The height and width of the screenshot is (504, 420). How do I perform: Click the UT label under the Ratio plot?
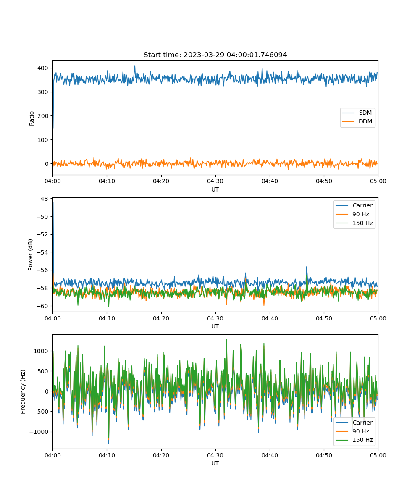[215, 189]
